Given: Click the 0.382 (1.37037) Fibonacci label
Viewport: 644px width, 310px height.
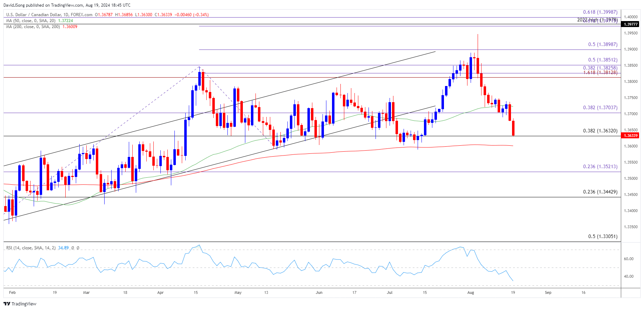Looking at the screenshot, I should (600, 108).
